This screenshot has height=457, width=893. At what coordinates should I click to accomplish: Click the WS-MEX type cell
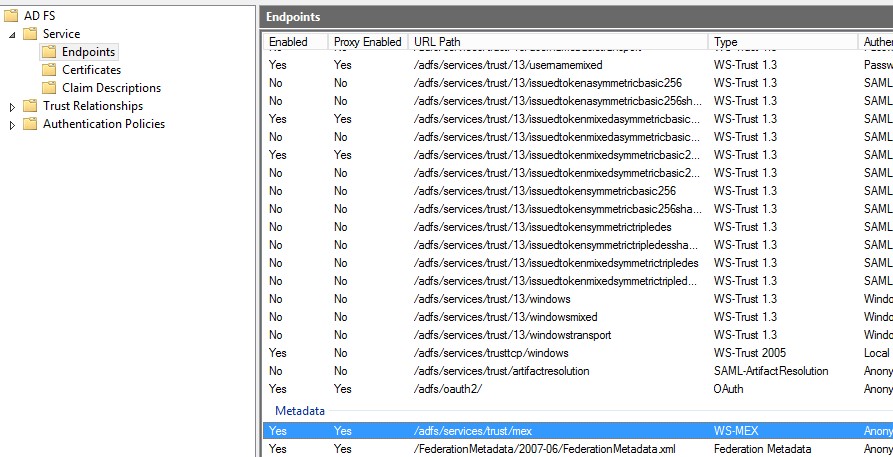[x=736, y=431]
